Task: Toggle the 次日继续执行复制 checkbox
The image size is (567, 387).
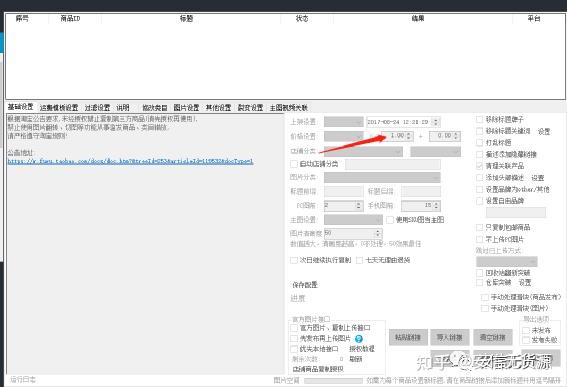Action: pyautogui.click(x=294, y=260)
